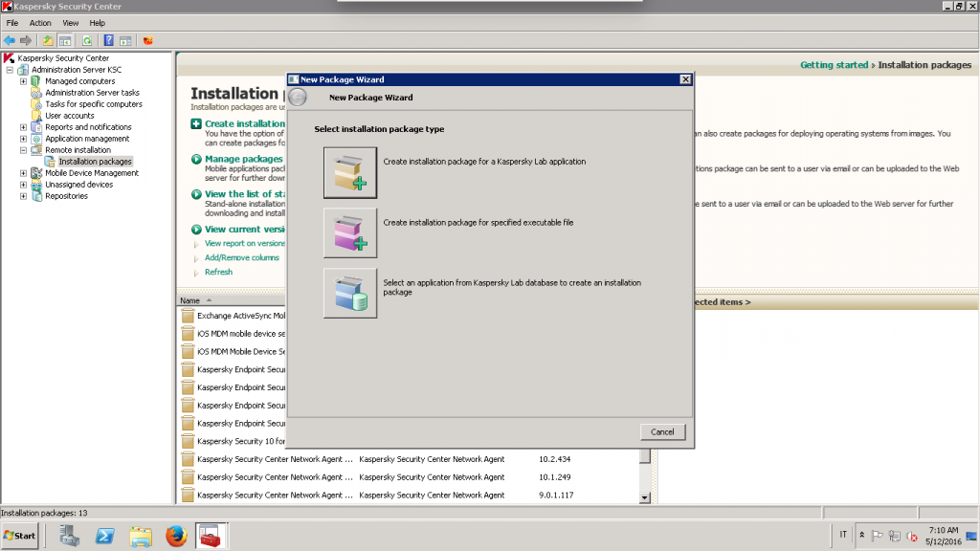Click the Back toolbar arrow
The width and height of the screenshot is (980, 551).
click(x=10, y=40)
